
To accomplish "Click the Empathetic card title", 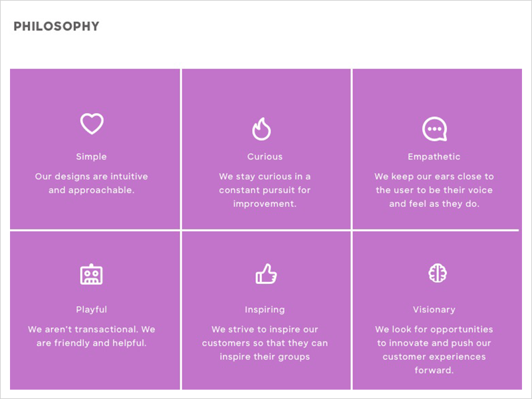I will click(434, 156).
